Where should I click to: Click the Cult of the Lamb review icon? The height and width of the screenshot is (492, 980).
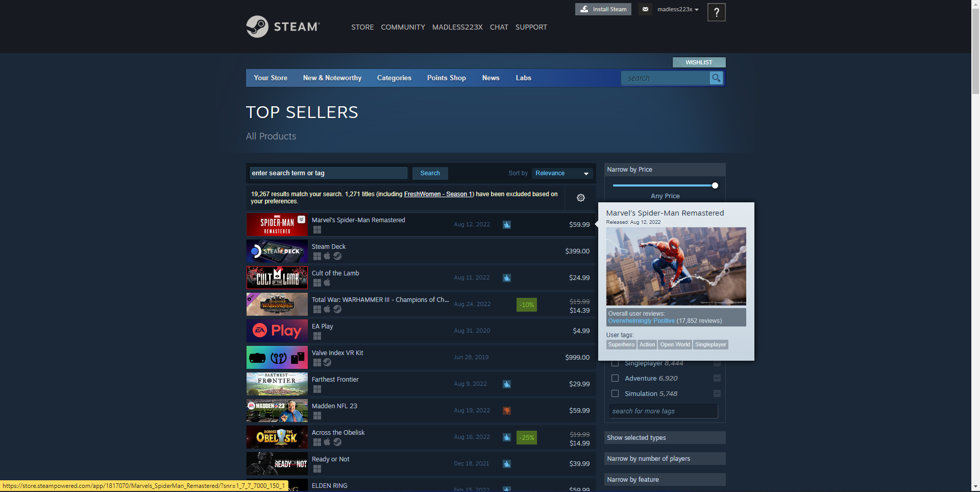506,278
